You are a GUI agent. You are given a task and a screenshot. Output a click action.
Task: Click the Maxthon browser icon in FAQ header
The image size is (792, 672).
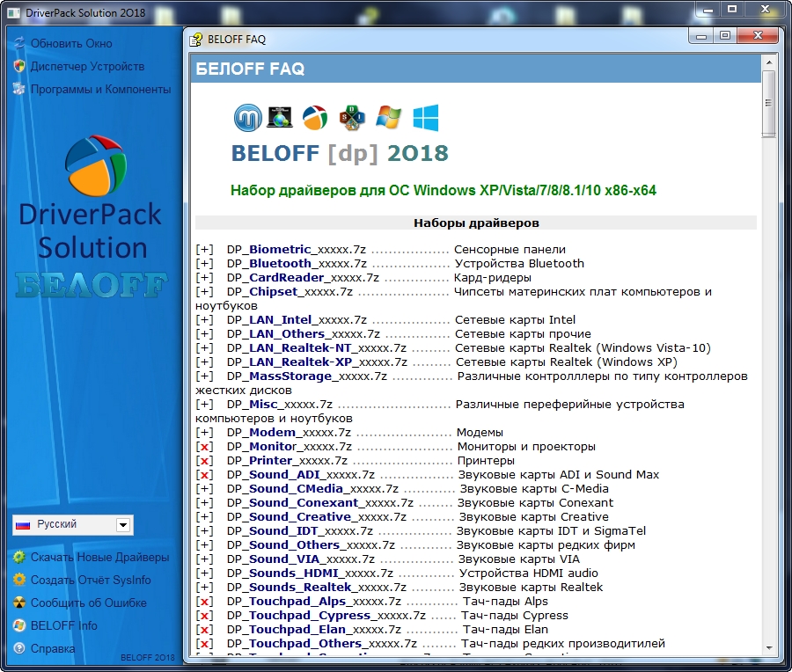pos(248,117)
